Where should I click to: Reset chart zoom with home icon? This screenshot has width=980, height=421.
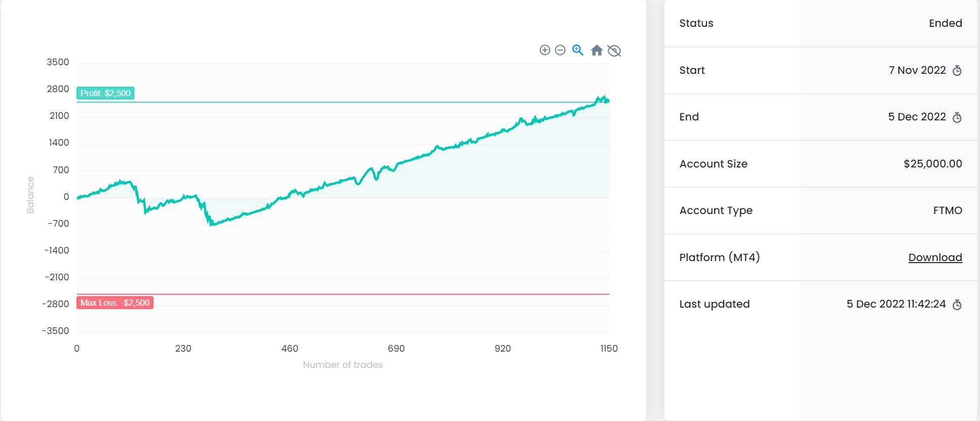point(597,50)
